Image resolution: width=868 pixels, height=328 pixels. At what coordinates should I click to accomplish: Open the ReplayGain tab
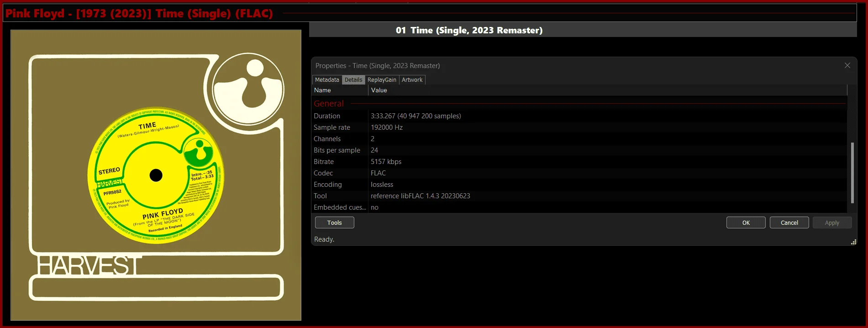pos(382,79)
